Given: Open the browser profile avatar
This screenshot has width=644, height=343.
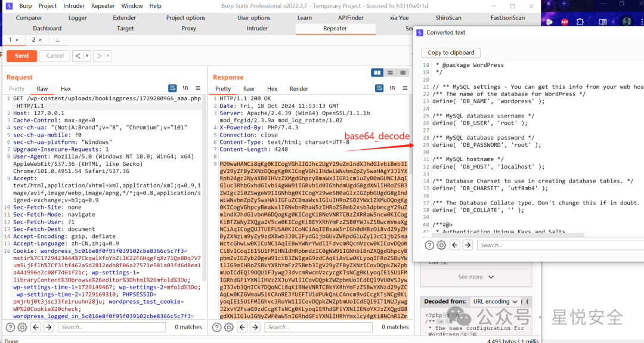Looking at the screenshot, I should pyautogui.click(x=627, y=21).
